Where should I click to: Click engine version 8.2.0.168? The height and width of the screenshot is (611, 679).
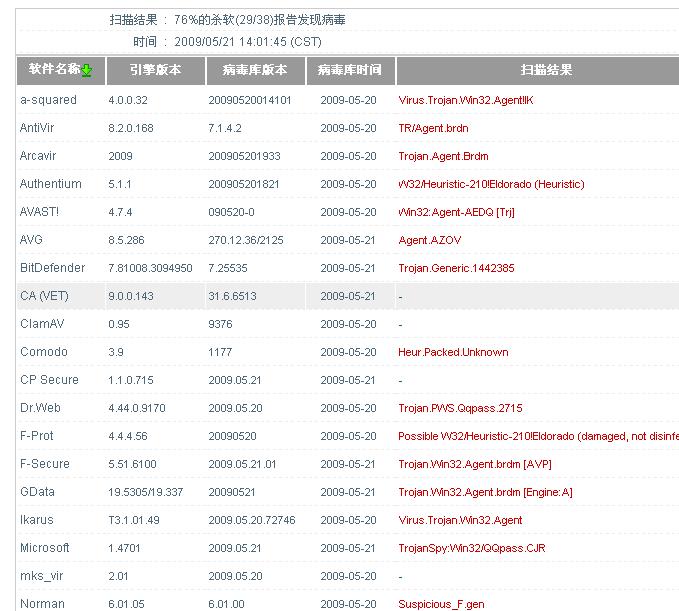[131, 128]
